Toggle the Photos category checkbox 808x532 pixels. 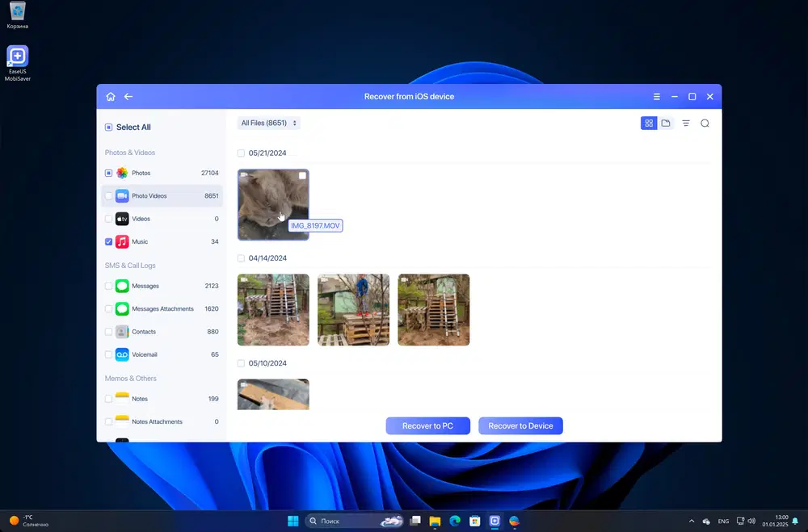109,173
